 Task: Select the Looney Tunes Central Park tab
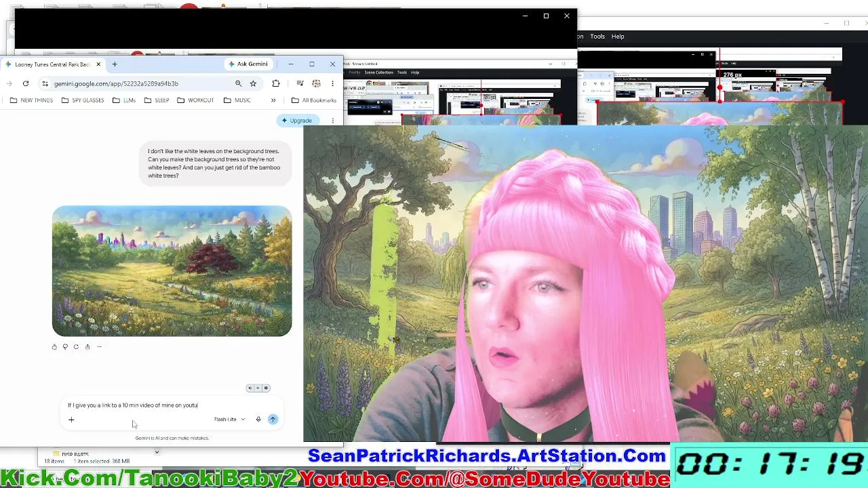tap(53, 64)
